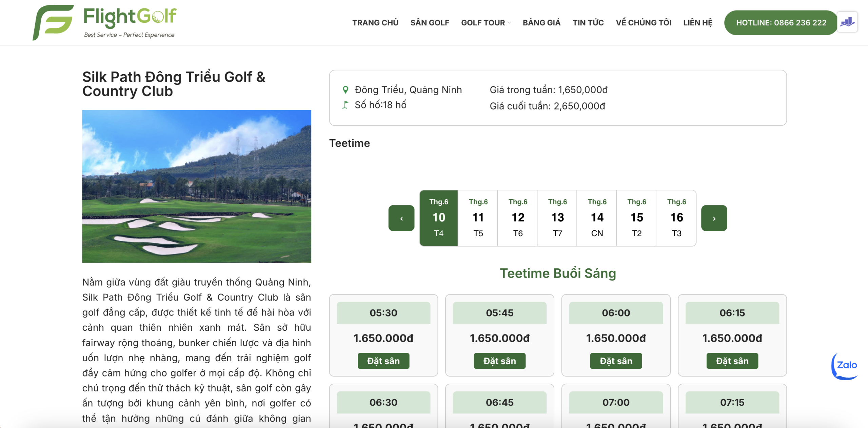Click the Đông Triều, Quảng Ninh location text

[x=408, y=90]
